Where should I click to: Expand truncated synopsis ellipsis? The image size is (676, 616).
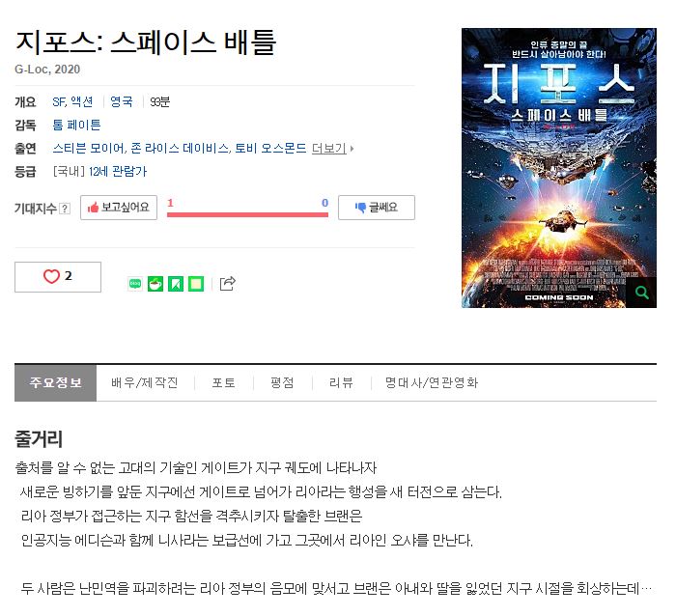point(646,589)
